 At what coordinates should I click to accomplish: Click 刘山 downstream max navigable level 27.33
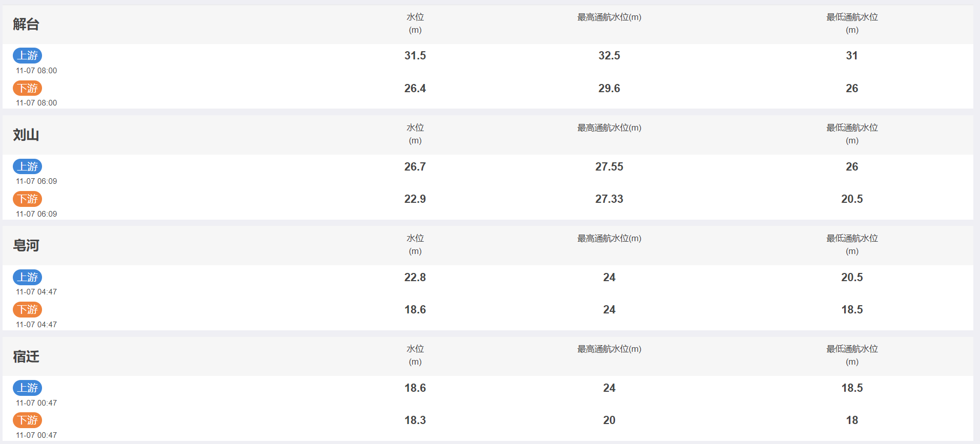609,199
